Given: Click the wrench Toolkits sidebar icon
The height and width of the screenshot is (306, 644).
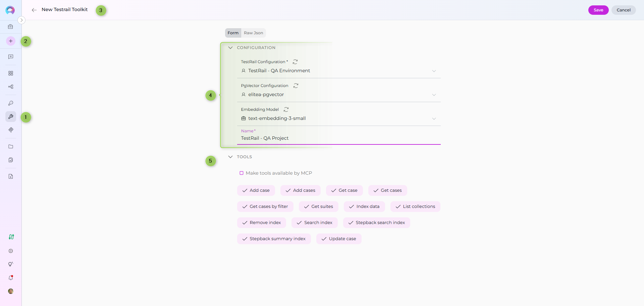Looking at the screenshot, I should point(11,117).
